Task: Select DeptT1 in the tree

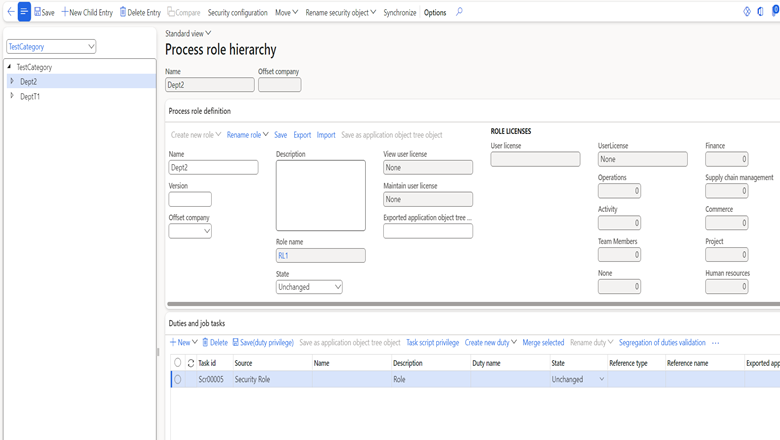Action: 30,96
